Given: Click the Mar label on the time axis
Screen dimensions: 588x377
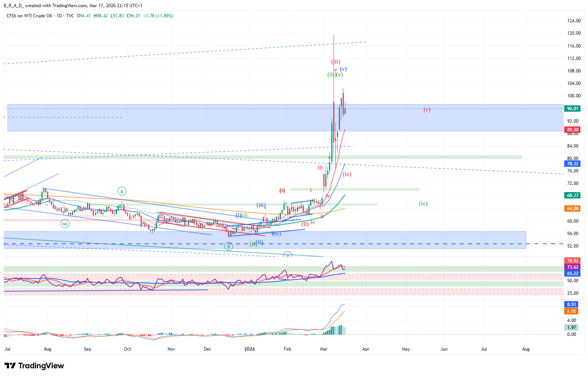Looking at the screenshot, I should tap(324, 349).
